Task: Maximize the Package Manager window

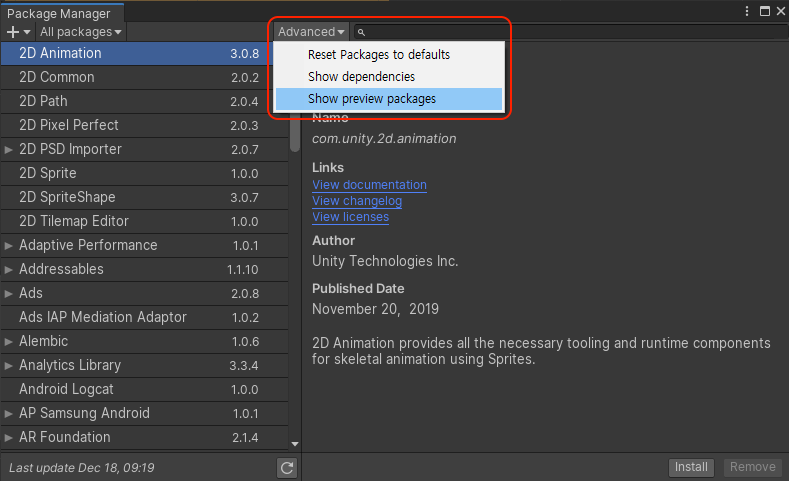Action: pos(765,11)
